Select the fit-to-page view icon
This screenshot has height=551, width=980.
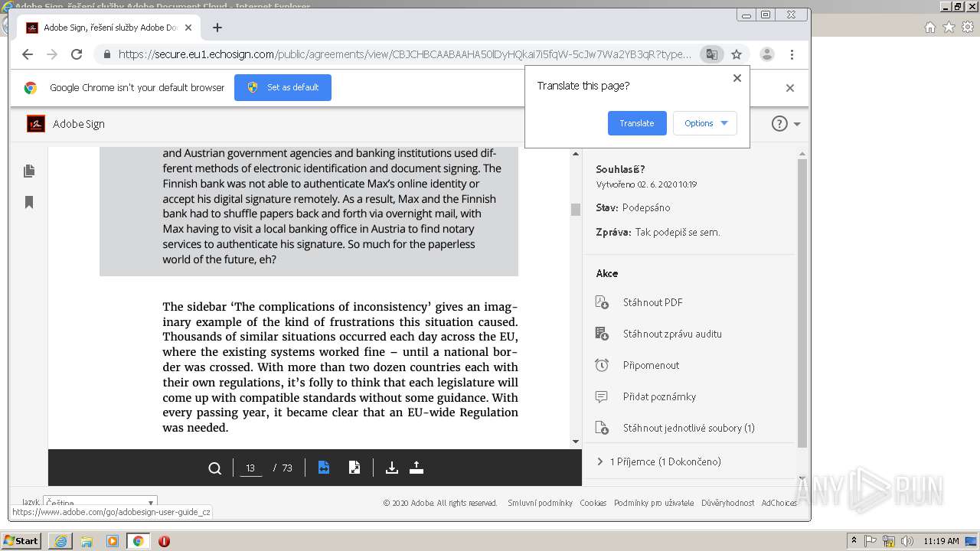(x=354, y=468)
